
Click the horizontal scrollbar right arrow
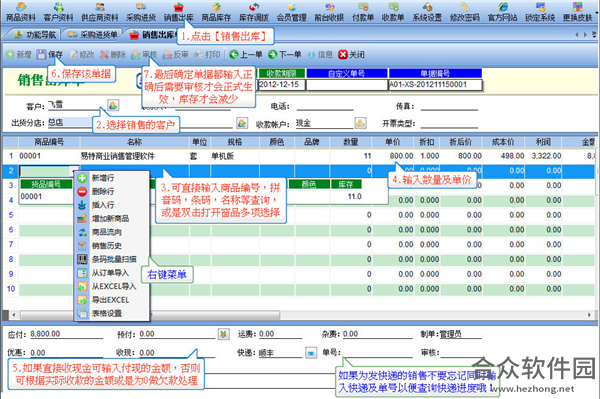[589, 315]
